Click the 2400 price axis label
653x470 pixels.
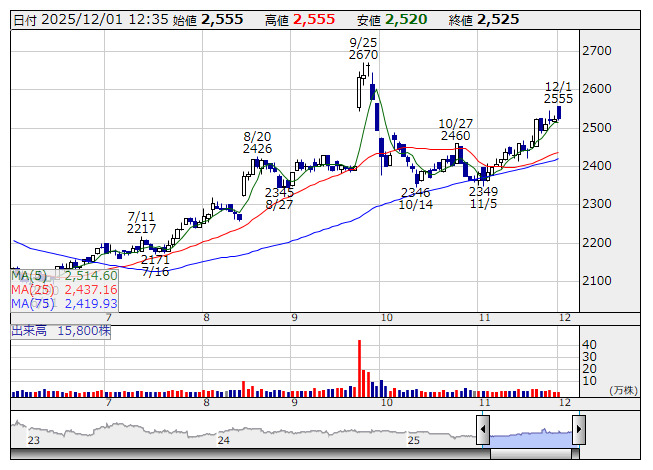click(x=597, y=166)
